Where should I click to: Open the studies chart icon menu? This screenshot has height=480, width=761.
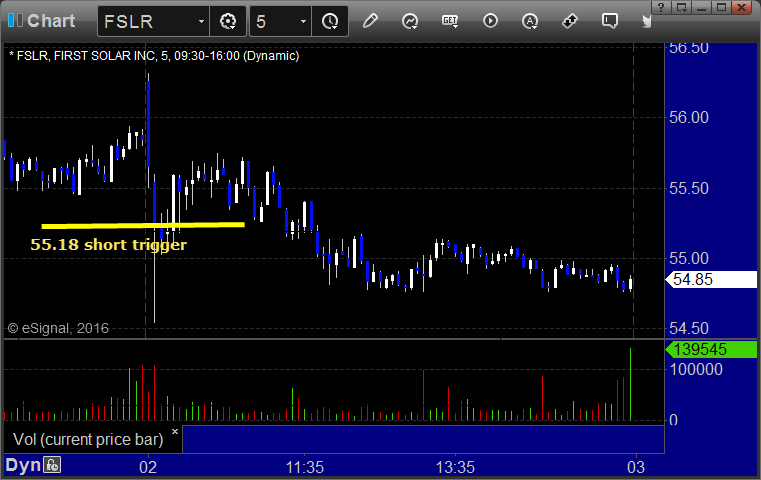click(410, 21)
